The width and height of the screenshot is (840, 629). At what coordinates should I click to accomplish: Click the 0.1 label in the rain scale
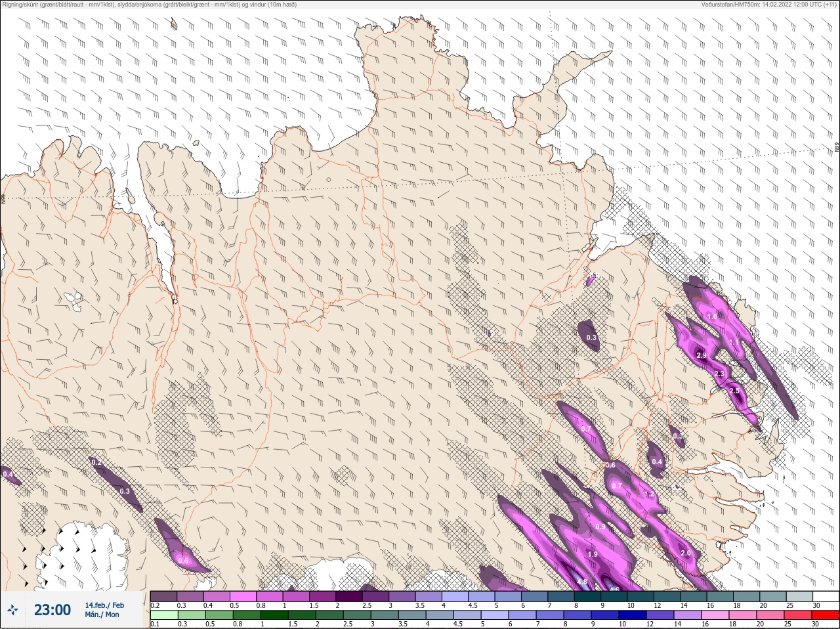click(155, 624)
